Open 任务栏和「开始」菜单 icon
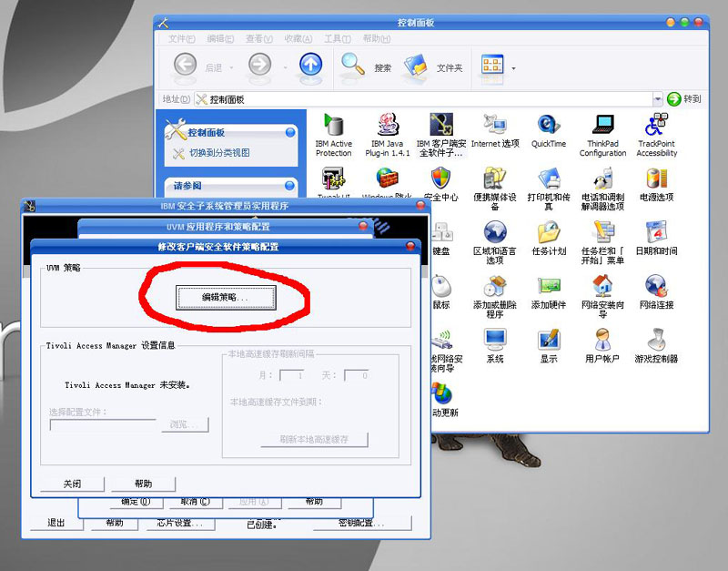This screenshot has height=571, width=728. (602, 242)
